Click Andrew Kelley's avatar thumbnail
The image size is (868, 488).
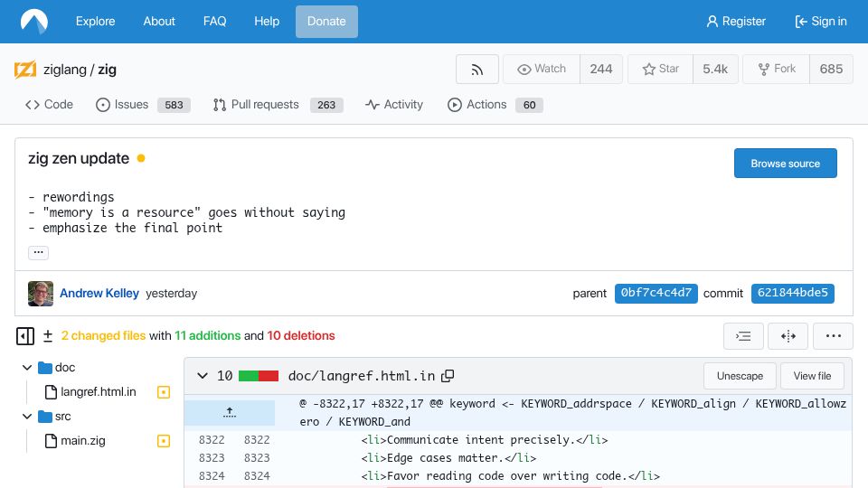point(41,293)
